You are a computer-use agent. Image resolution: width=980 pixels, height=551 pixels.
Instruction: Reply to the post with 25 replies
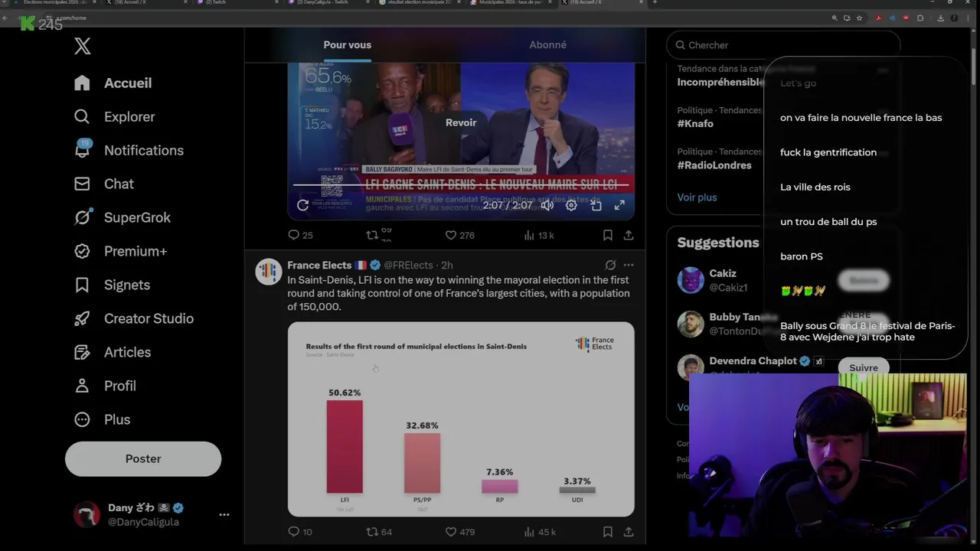300,235
